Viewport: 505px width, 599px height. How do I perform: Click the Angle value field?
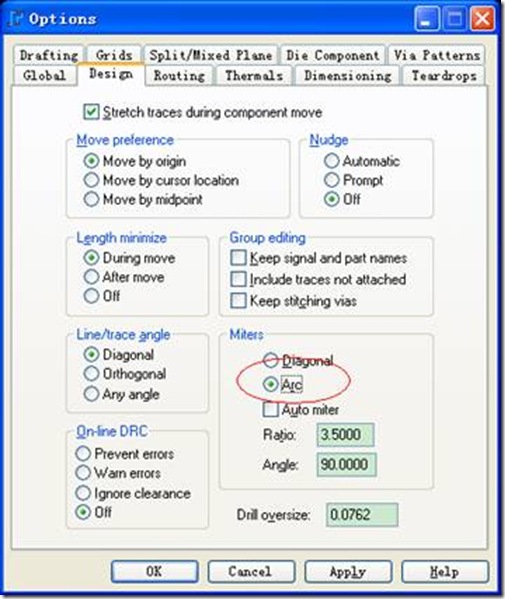point(346,465)
